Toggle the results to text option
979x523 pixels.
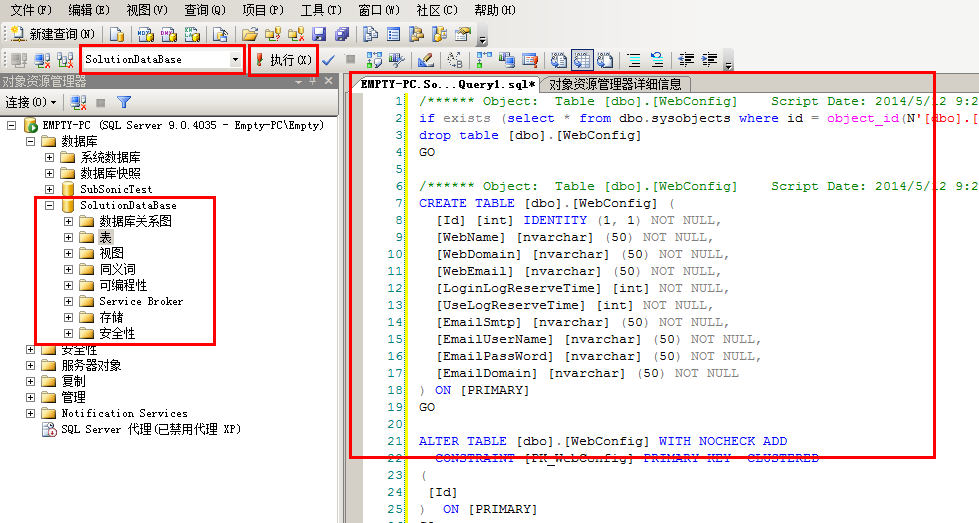[x=559, y=60]
